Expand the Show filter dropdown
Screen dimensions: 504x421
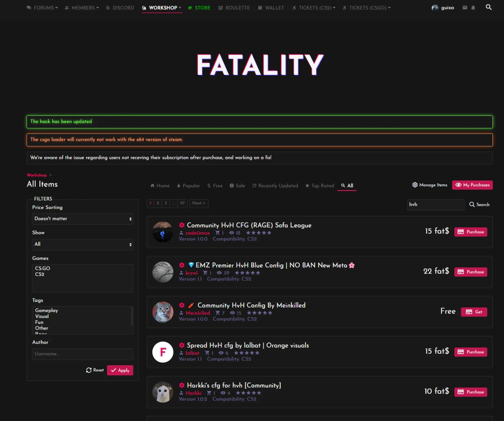82,244
